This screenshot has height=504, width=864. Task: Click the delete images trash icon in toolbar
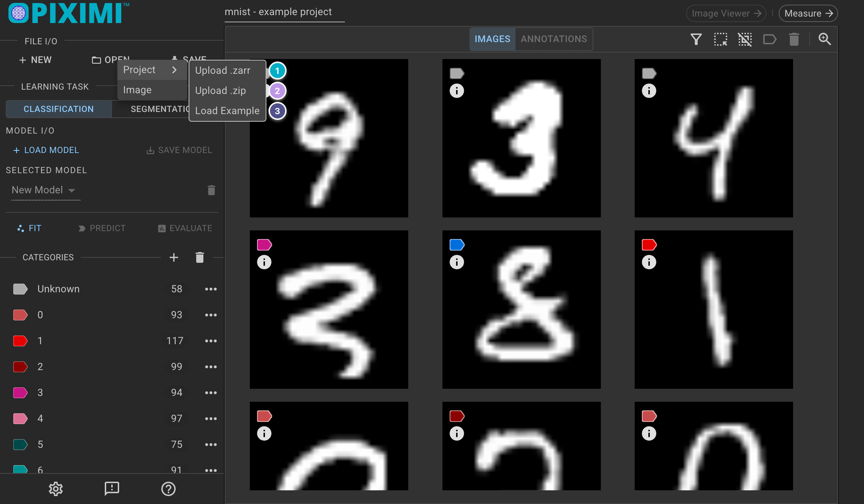tap(794, 39)
